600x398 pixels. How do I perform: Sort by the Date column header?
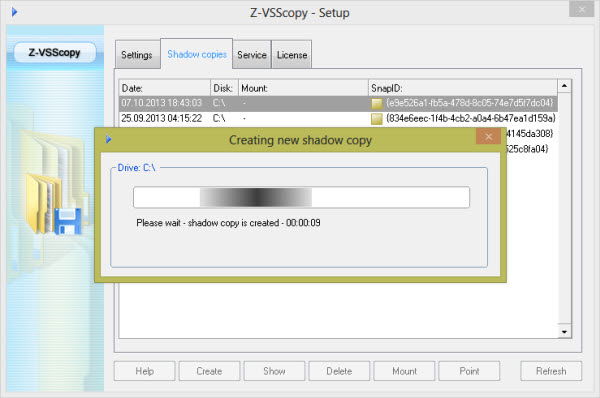click(165, 88)
